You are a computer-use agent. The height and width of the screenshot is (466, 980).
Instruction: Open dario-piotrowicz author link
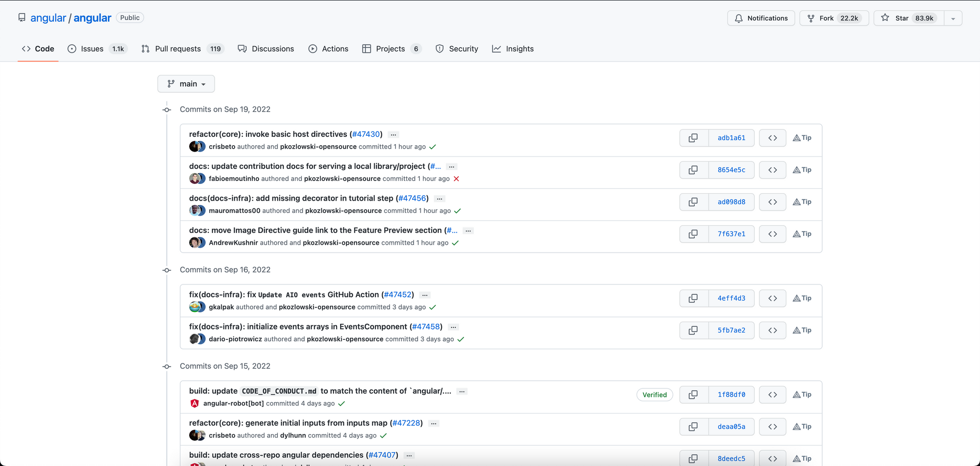(235, 339)
